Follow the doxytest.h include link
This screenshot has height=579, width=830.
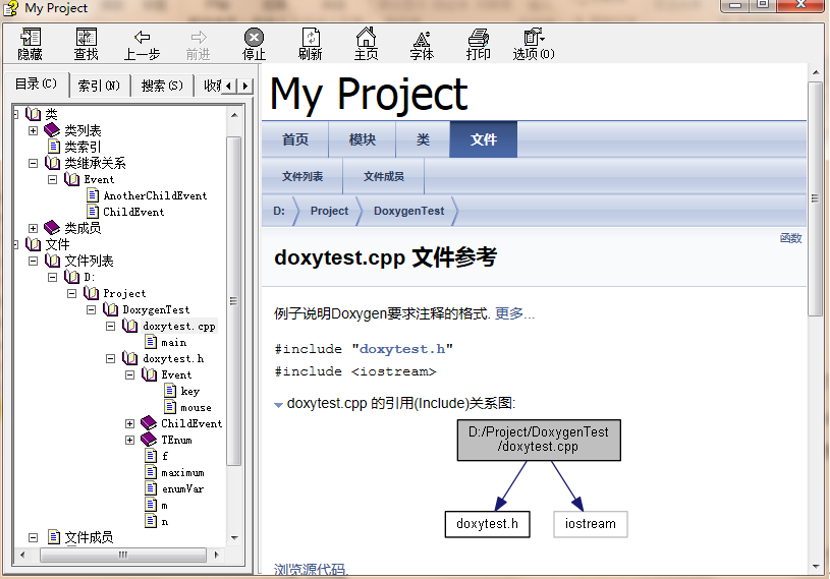click(402, 349)
